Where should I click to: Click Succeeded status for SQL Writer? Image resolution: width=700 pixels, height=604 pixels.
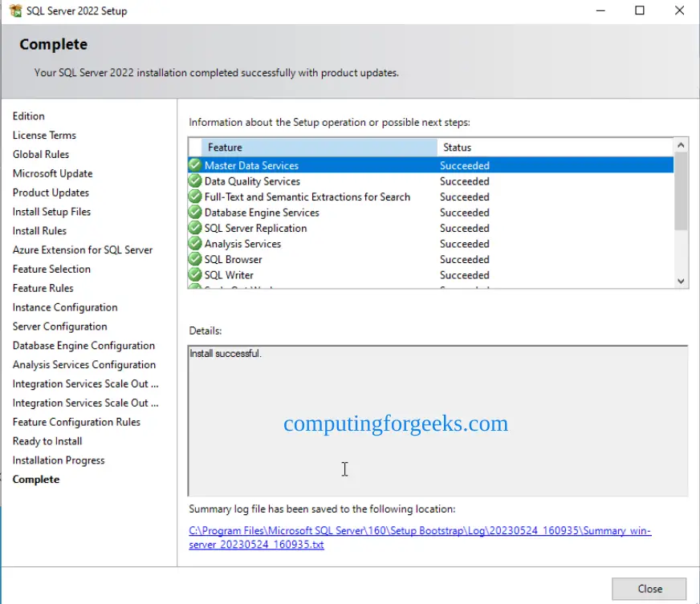pyautogui.click(x=465, y=275)
